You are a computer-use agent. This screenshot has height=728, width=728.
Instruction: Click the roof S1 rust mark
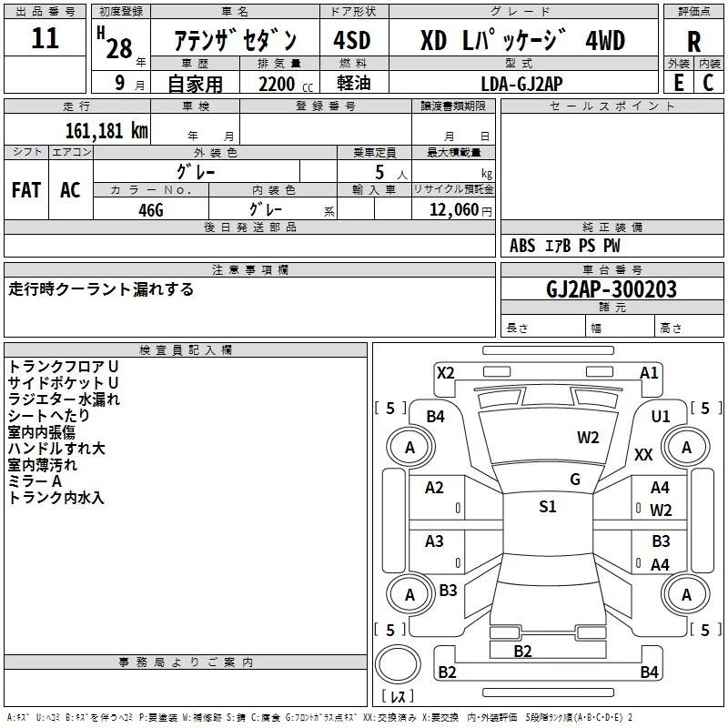point(548,507)
